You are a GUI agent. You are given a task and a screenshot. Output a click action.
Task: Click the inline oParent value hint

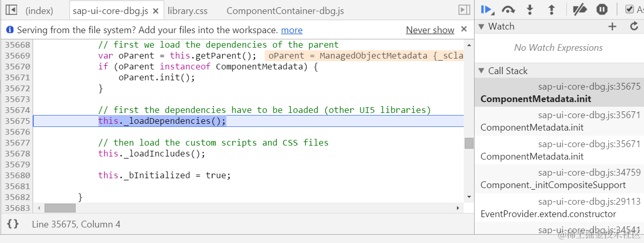[x=364, y=55]
